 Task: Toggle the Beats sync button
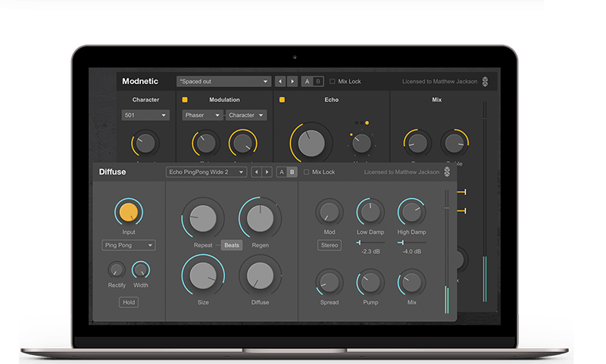click(232, 245)
